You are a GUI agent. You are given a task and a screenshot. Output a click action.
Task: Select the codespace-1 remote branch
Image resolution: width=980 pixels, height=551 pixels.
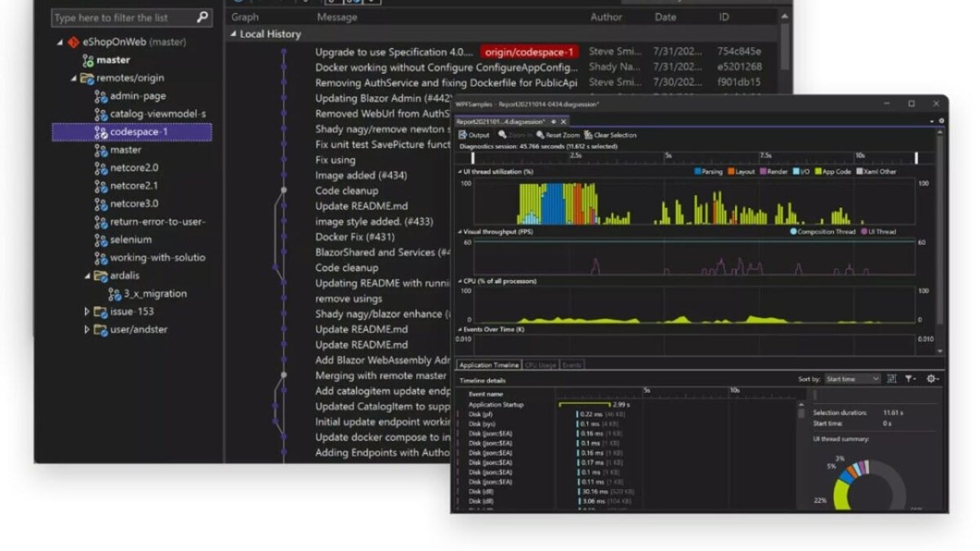pos(132,132)
